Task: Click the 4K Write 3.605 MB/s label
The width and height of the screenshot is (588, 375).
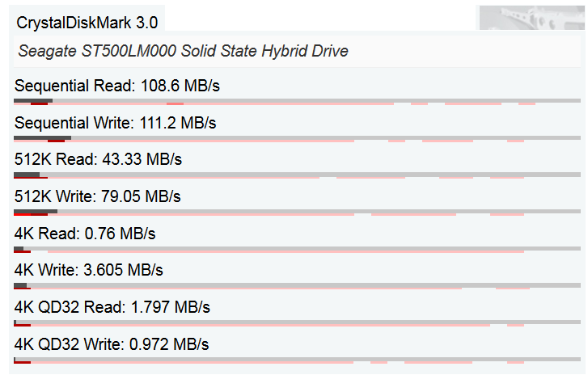Action: pyautogui.click(x=88, y=270)
